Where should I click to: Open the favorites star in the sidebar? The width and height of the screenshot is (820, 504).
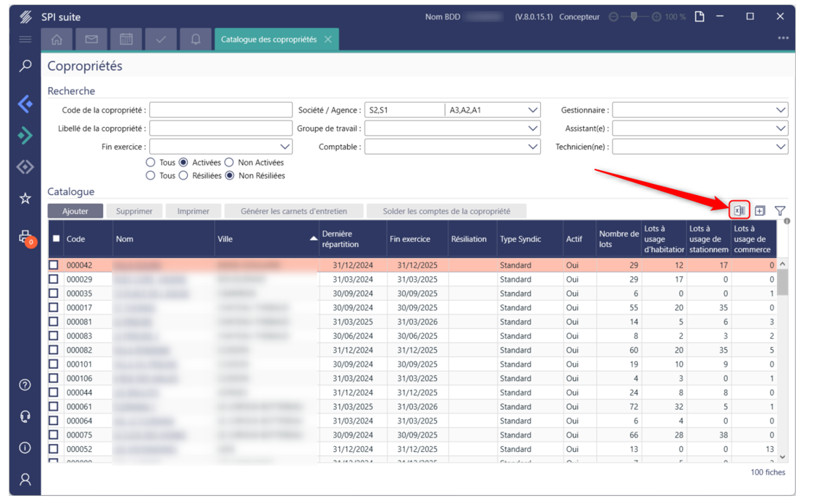point(26,198)
